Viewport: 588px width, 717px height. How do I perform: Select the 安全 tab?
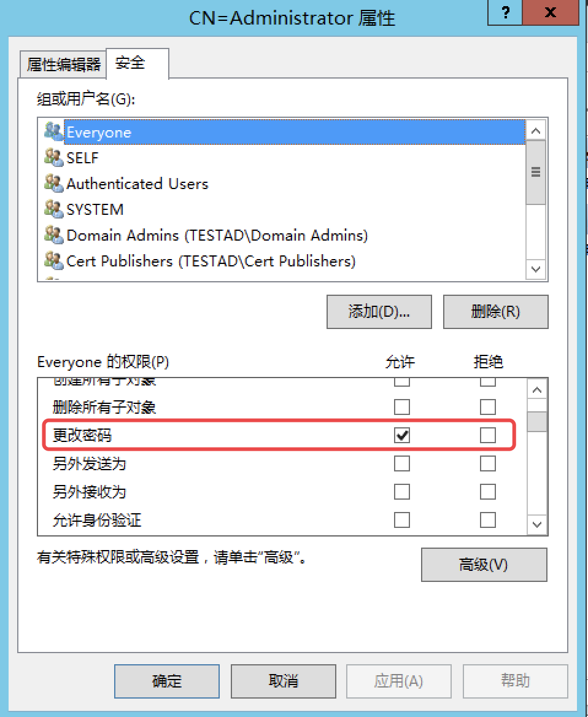137,63
